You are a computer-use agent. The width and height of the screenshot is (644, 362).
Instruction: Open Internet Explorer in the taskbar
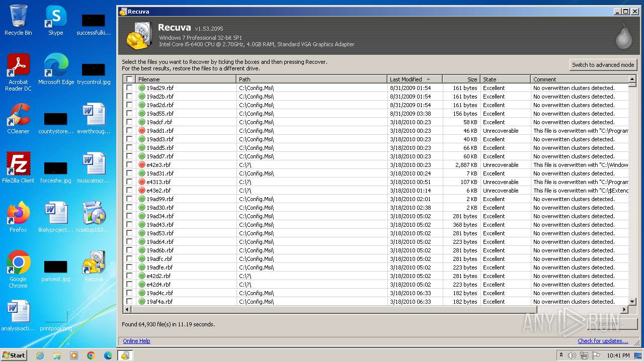tap(40, 355)
